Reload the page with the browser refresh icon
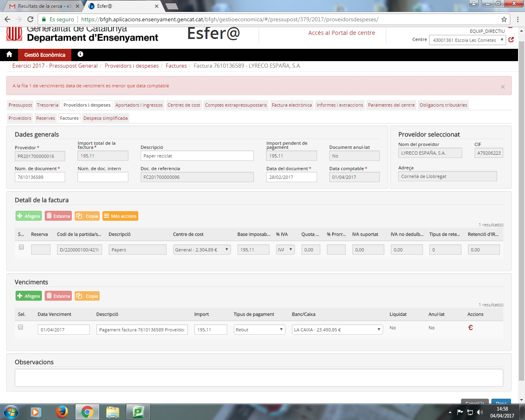The height and width of the screenshot is (420, 525). pyautogui.click(x=30, y=19)
